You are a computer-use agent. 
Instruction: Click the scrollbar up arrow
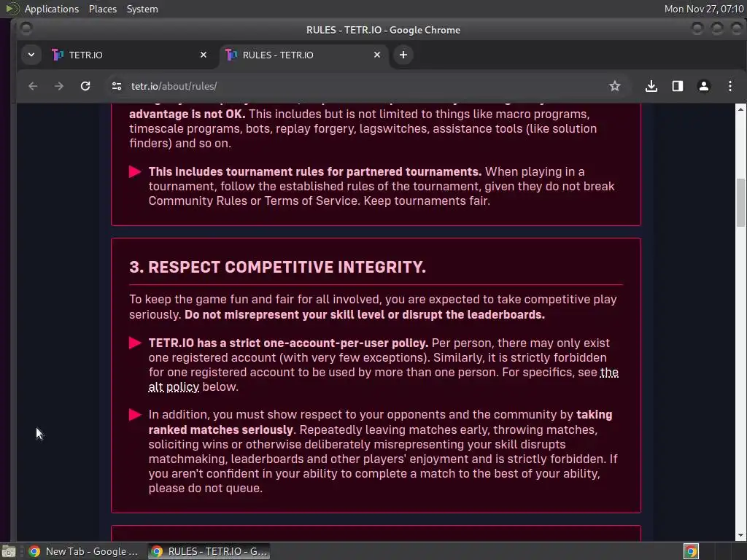[740, 109]
